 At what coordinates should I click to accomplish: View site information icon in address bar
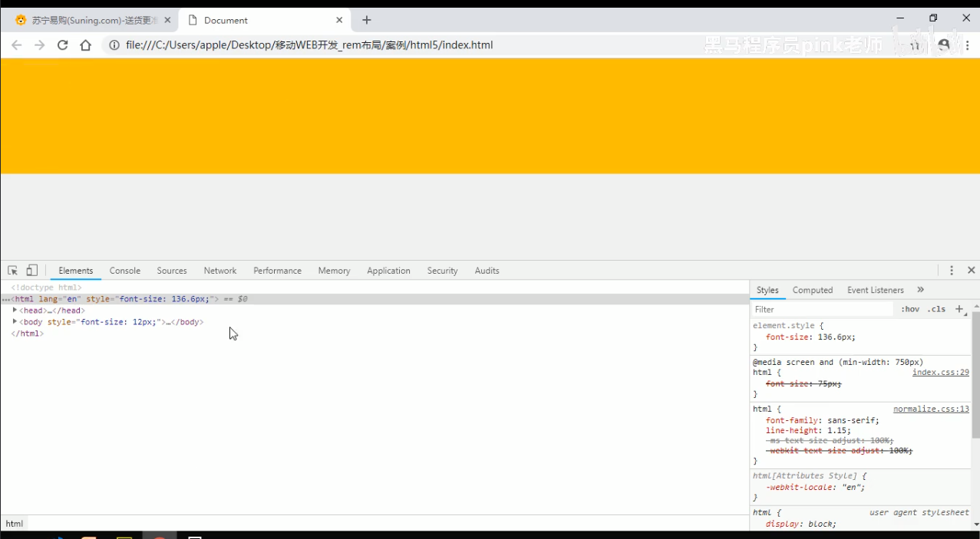tap(114, 45)
